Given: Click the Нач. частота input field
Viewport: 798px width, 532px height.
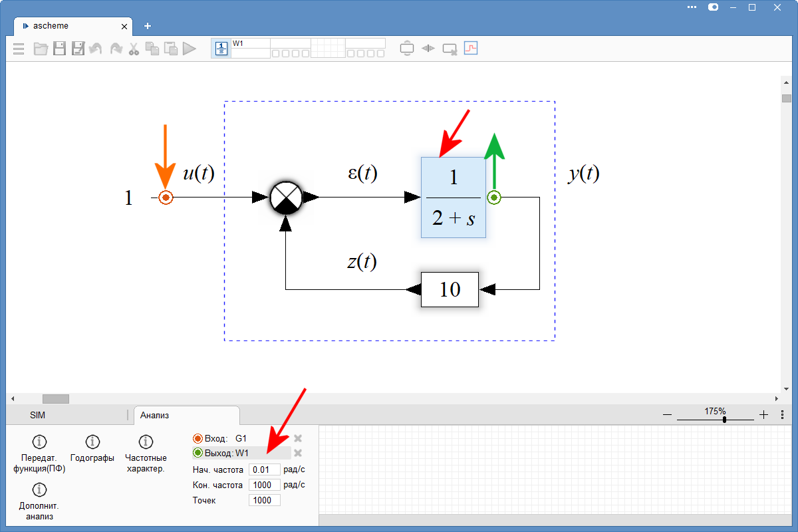Looking at the screenshot, I should (264, 469).
